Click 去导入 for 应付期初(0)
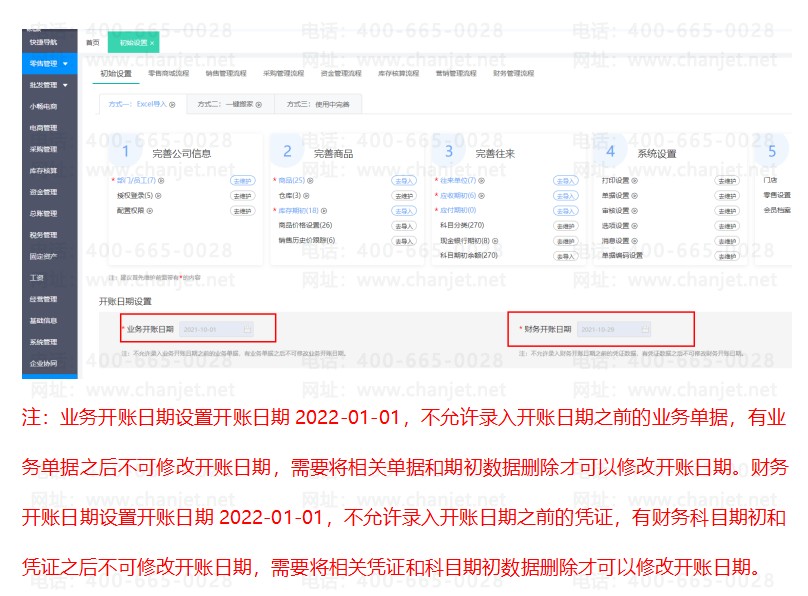 pos(566,211)
